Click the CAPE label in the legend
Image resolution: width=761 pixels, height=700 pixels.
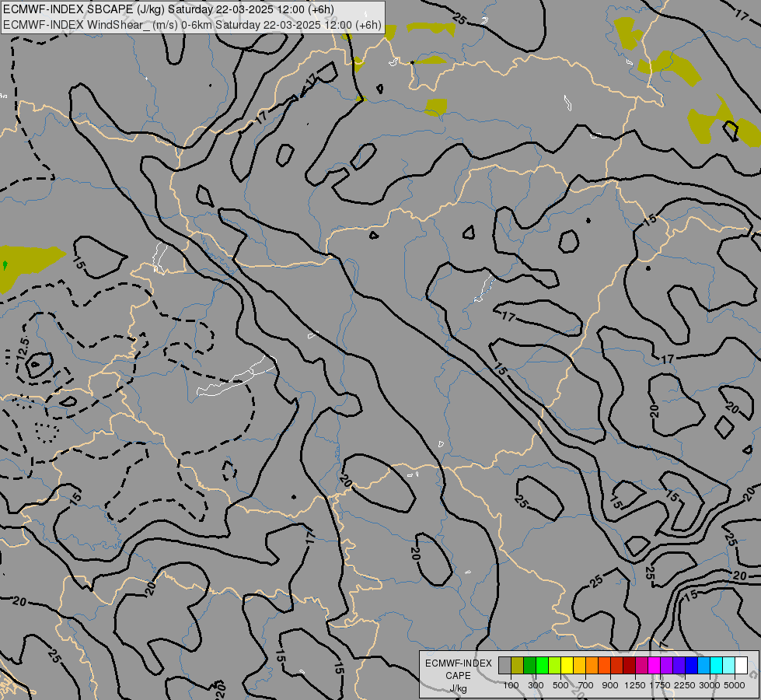[458, 676]
